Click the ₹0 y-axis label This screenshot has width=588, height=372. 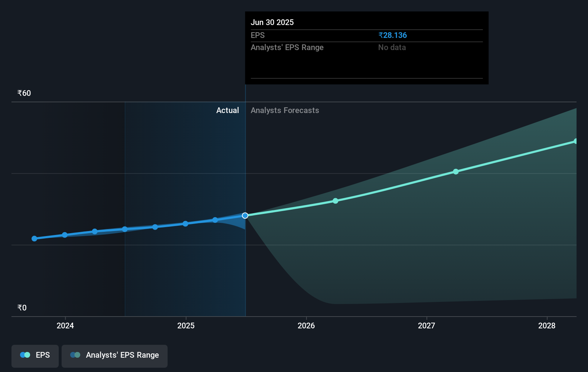click(x=22, y=308)
